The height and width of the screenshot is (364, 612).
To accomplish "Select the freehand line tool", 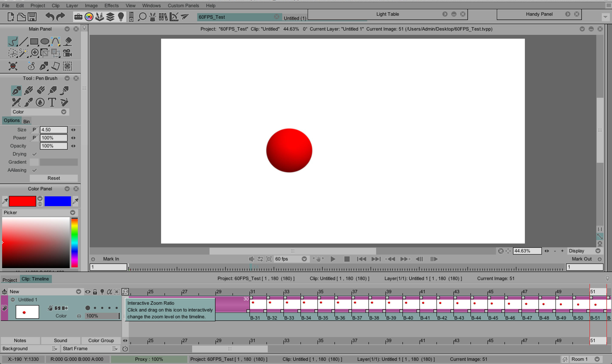I will tap(13, 41).
